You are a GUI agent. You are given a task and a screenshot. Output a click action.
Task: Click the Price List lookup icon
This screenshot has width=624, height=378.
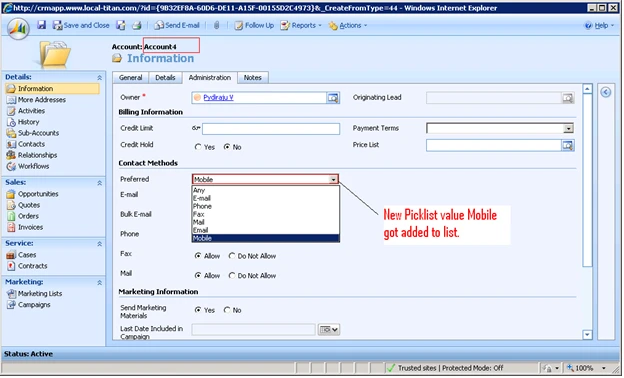(x=568, y=146)
